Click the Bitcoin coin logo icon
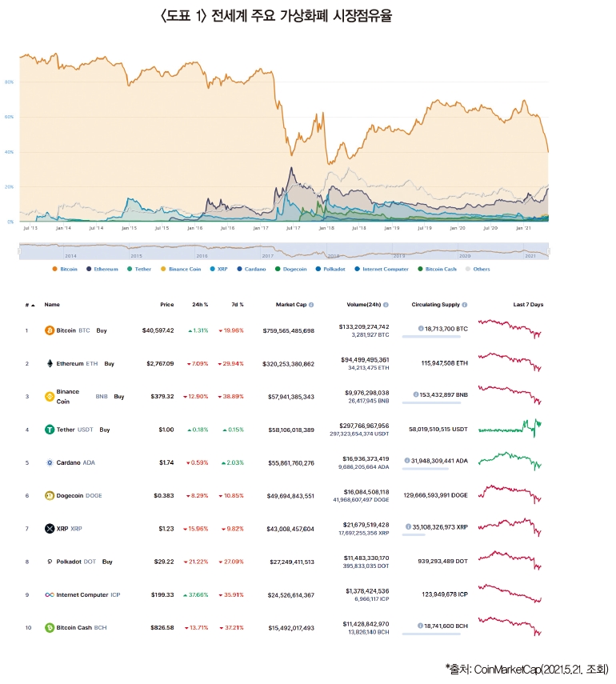 (x=50, y=330)
